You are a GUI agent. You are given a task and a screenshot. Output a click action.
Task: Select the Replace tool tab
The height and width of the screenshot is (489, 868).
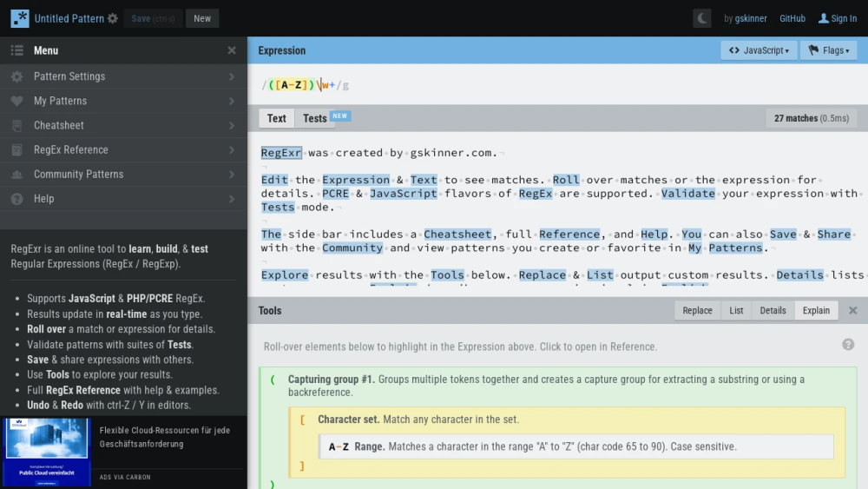coord(698,311)
